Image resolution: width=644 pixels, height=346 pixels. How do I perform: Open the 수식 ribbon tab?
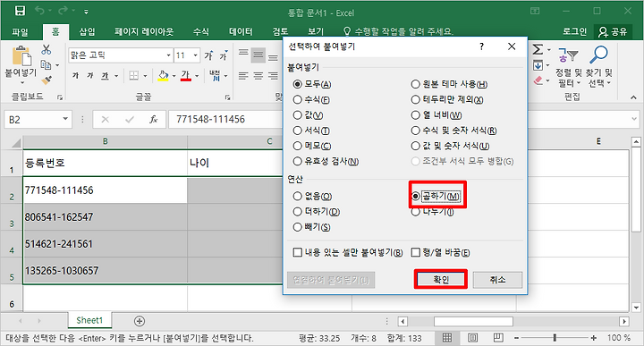click(201, 31)
